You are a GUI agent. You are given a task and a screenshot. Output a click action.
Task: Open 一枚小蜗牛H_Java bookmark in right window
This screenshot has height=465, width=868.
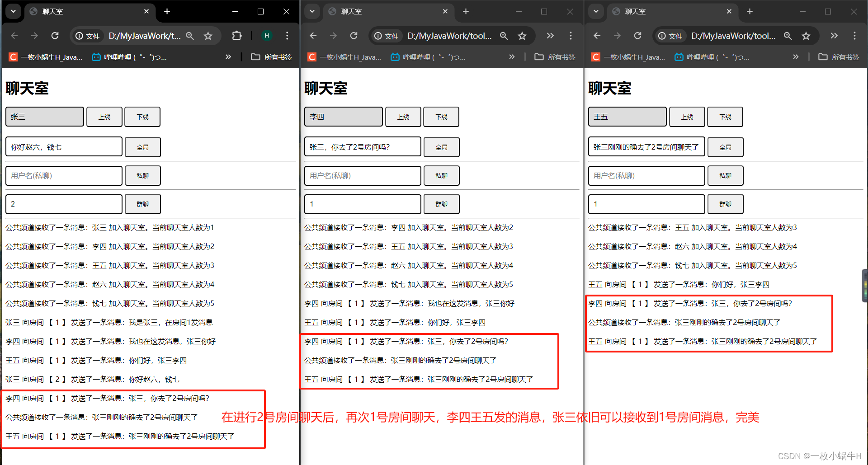pyautogui.click(x=629, y=57)
